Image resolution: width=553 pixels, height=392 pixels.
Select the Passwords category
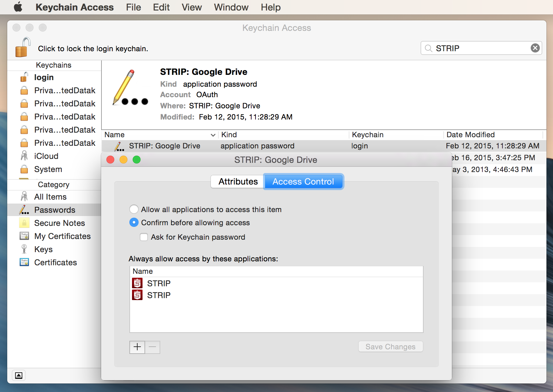[x=54, y=210]
